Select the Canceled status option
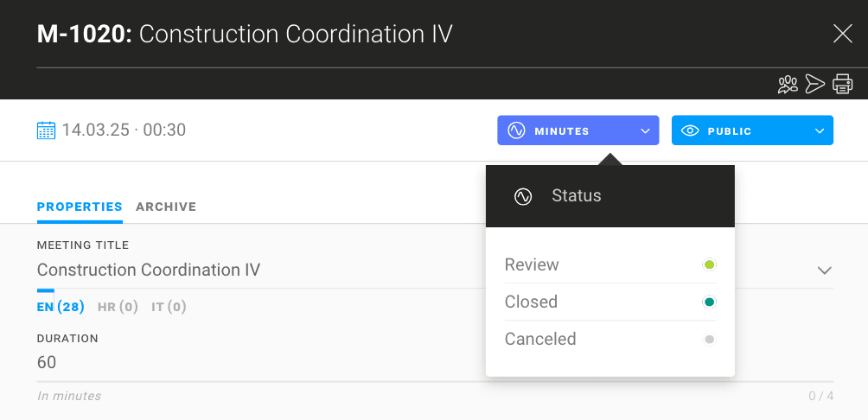This screenshot has width=868, height=420. point(540,339)
